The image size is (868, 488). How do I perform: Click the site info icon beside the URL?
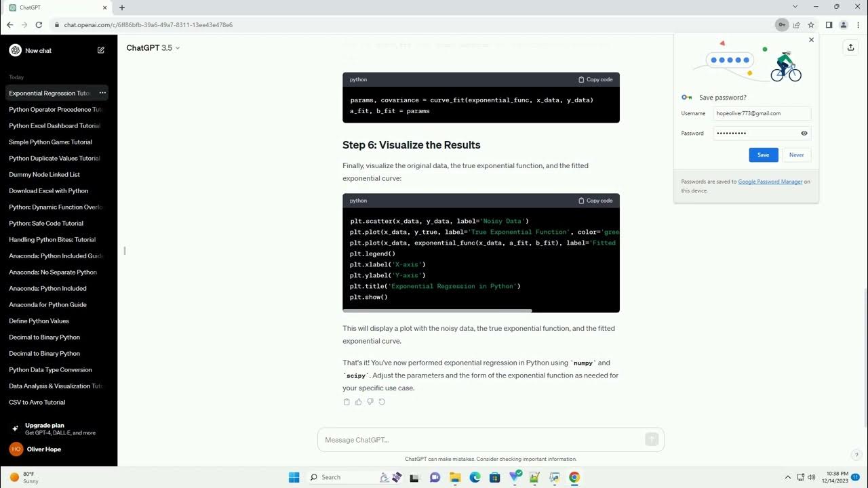coord(57,25)
